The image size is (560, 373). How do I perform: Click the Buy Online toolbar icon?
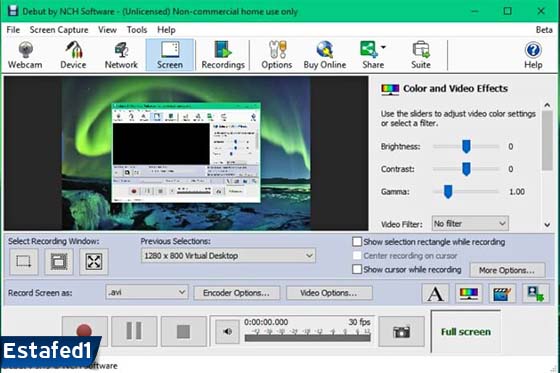click(325, 55)
